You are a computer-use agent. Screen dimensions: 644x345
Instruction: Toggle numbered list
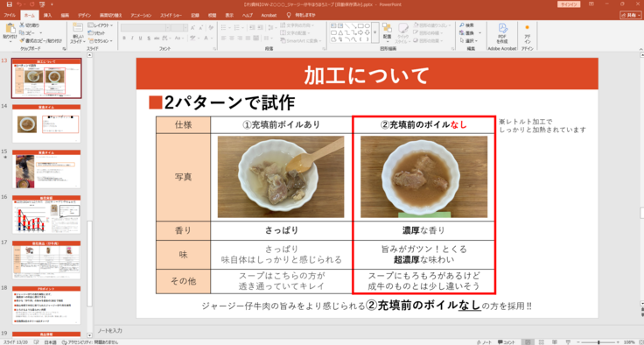(236, 27)
